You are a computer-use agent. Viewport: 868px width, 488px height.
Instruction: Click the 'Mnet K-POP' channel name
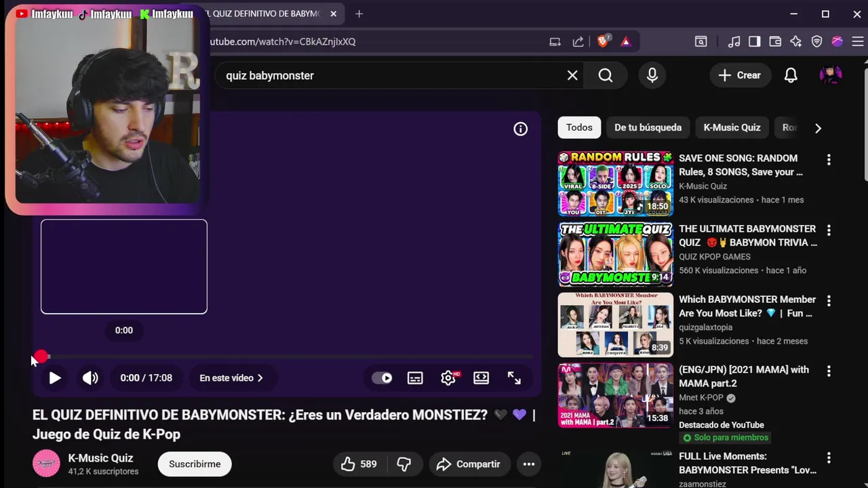tap(701, 398)
